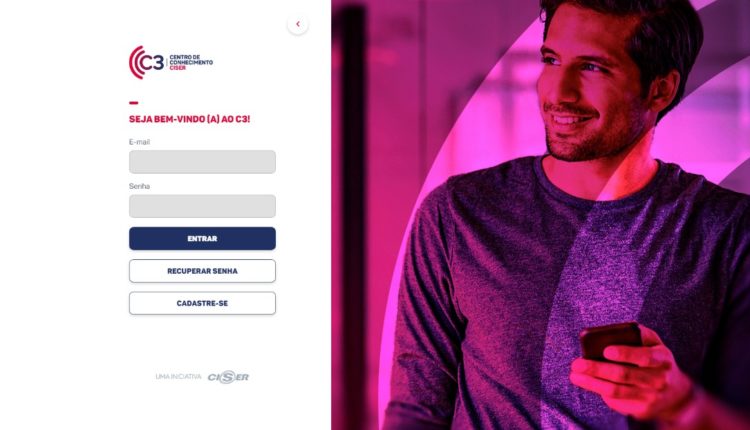Click the small red dash above the heading
Image resolution: width=750 pixels, height=430 pixels.
133,103
